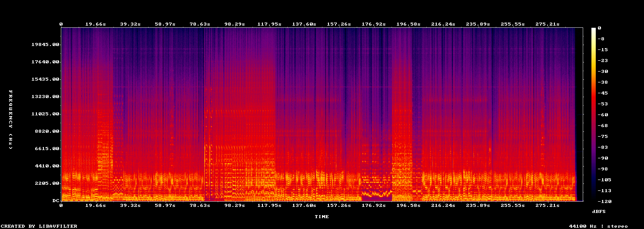Click the -23 value on dBFS scale
Screen dimensions: 644x229
click(603, 60)
